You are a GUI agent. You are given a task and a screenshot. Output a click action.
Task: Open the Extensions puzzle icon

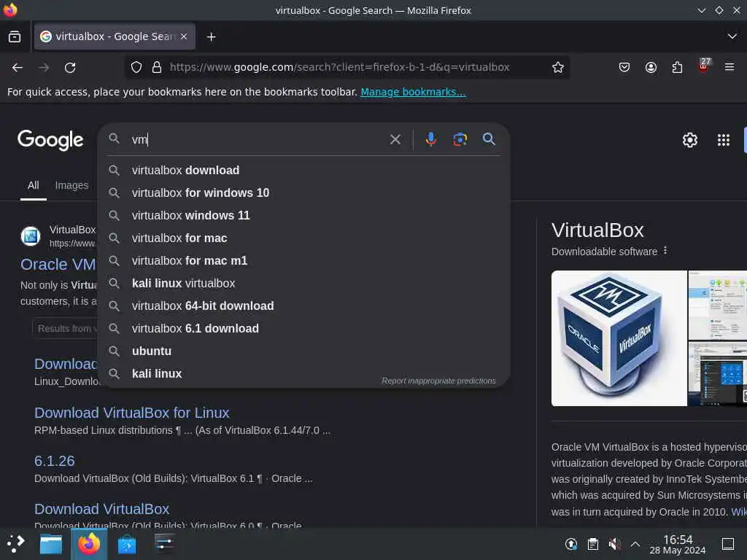click(x=677, y=67)
